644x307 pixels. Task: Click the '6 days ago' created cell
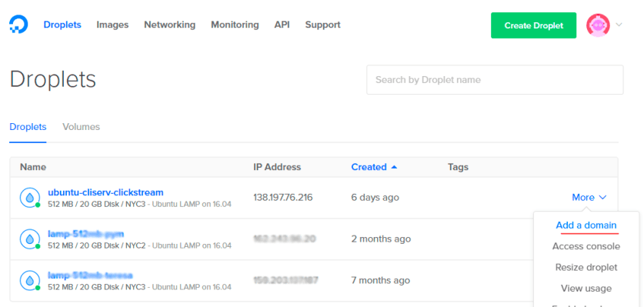coord(375,198)
